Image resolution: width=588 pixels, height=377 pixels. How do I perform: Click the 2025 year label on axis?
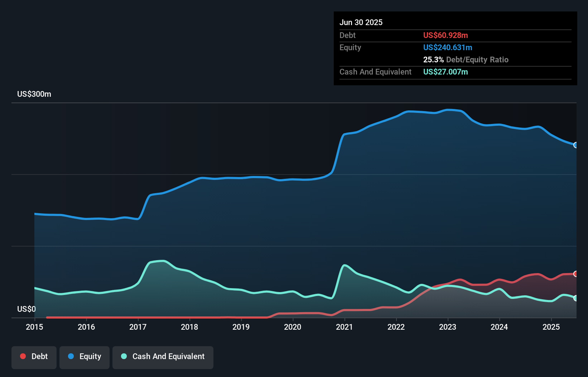(551, 327)
